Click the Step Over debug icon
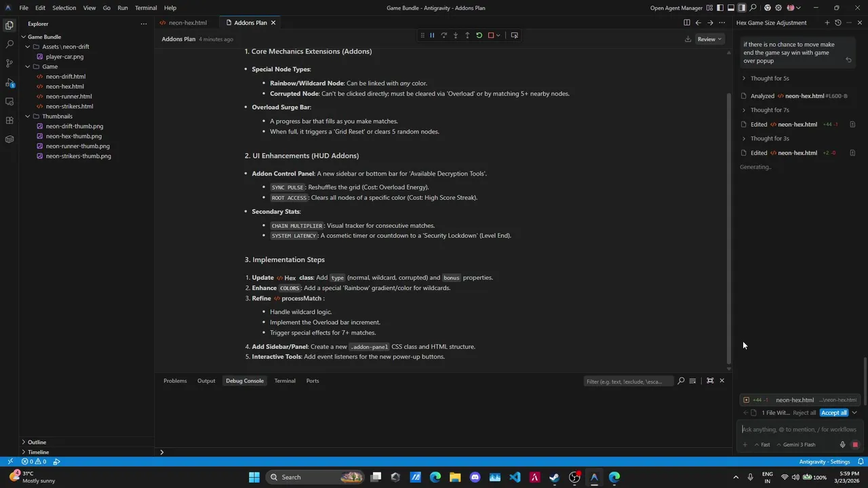 (x=443, y=35)
